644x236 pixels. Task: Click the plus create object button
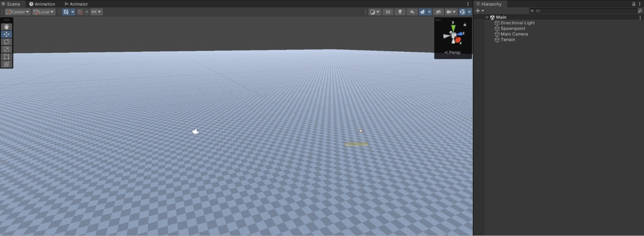pos(480,11)
